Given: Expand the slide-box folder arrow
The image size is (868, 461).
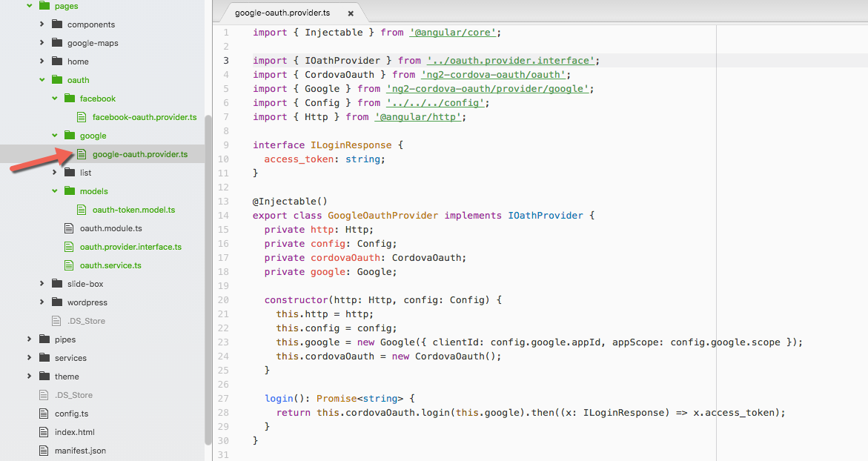Looking at the screenshot, I should click(42, 283).
